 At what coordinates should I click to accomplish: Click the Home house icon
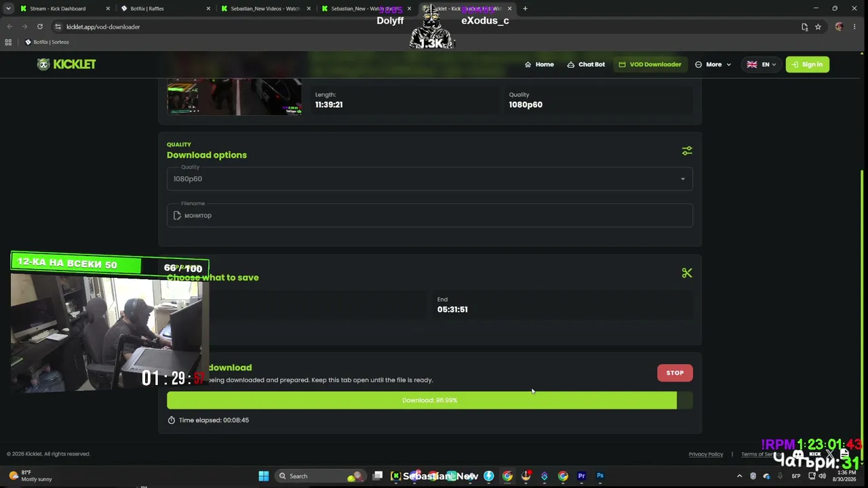pyautogui.click(x=528, y=64)
